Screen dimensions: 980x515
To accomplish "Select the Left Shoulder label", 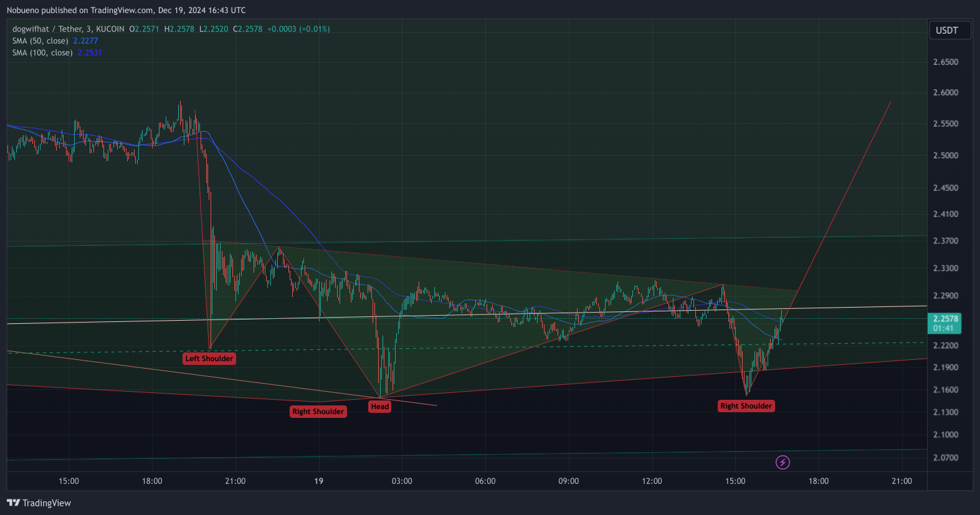I will pyautogui.click(x=209, y=359).
